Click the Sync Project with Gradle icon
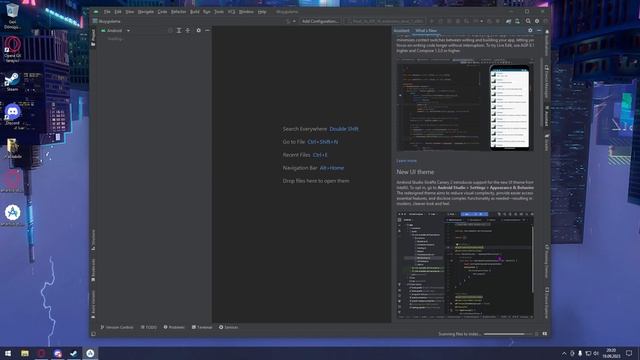This screenshot has height=360, width=640. coord(509,21)
